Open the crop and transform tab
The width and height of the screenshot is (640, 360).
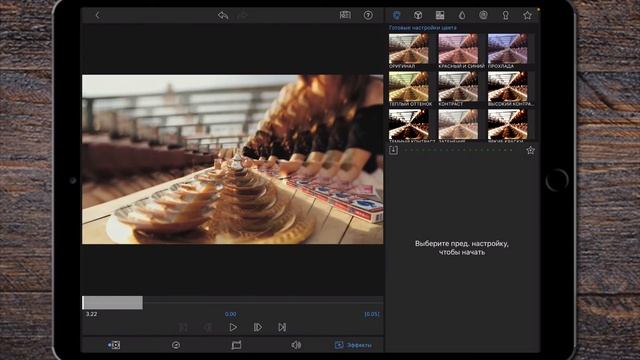click(236, 345)
